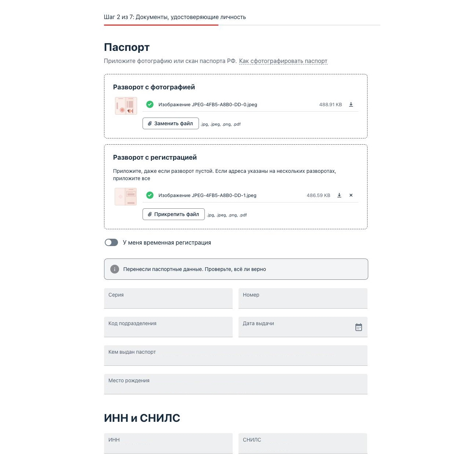
Task: Open the registration spread passport thumbnail
Action: (x=126, y=197)
